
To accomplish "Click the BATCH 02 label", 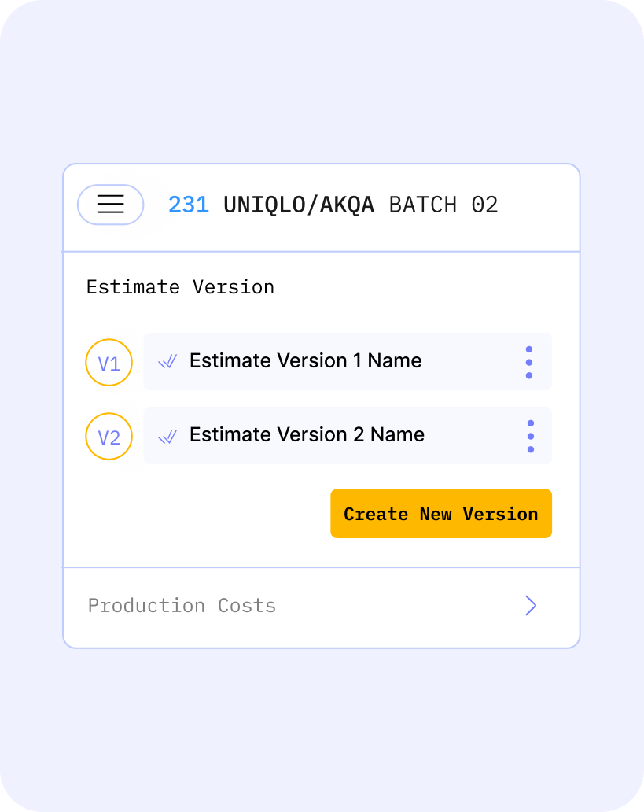I will [443, 205].
